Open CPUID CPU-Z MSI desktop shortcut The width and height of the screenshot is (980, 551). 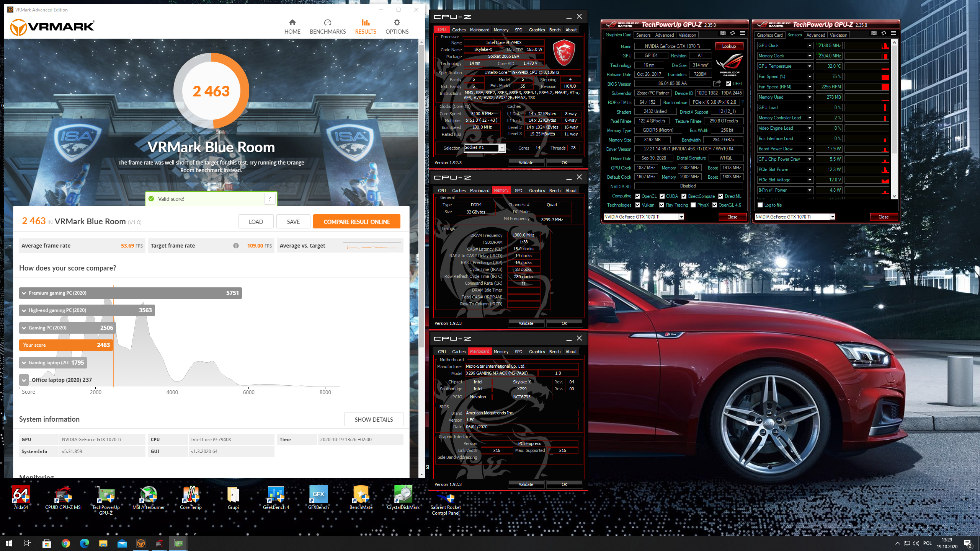click(64, 497)
